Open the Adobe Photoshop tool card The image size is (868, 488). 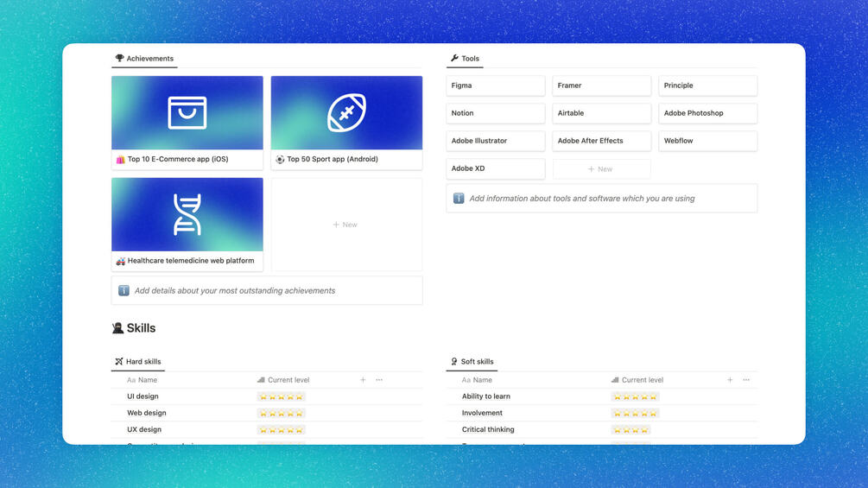(x=708, y=113)
